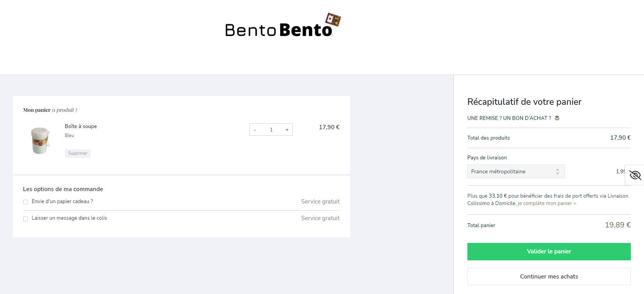Increase quantity with the plus button
The image size is (644, 294).
point(287,130)
